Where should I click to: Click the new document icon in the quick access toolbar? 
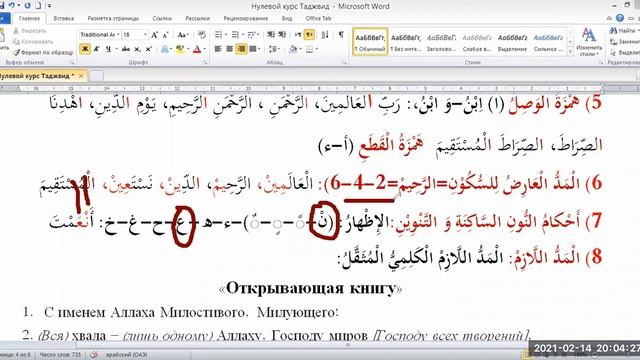(x=38, y=6)
